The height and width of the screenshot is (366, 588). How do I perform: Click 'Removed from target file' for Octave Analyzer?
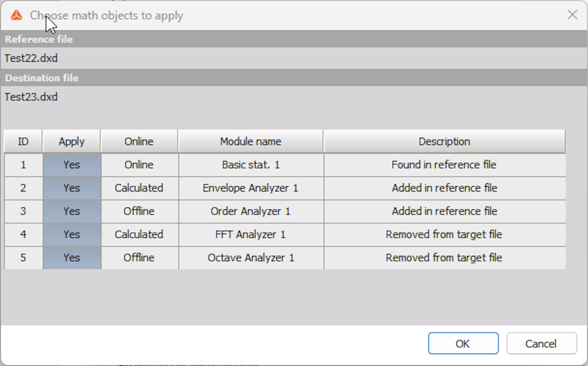coord(445,258)
